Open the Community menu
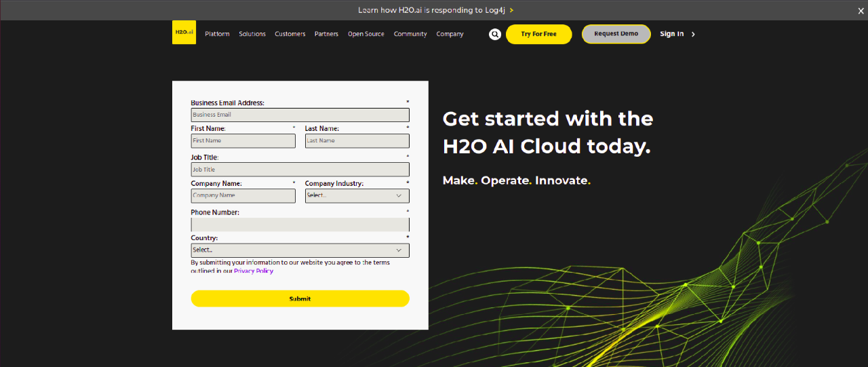The height and width of the screenshot is (367, 868). tap(410, 34)
